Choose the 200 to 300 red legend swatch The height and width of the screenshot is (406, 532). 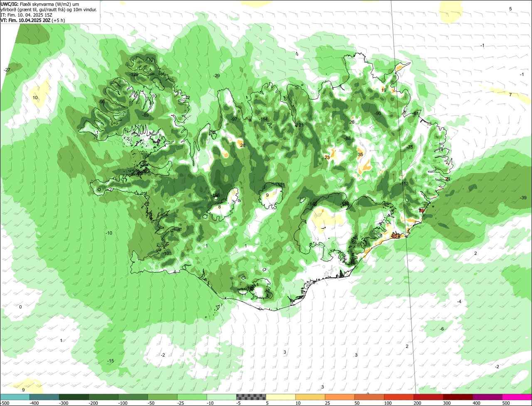point(428,397)
